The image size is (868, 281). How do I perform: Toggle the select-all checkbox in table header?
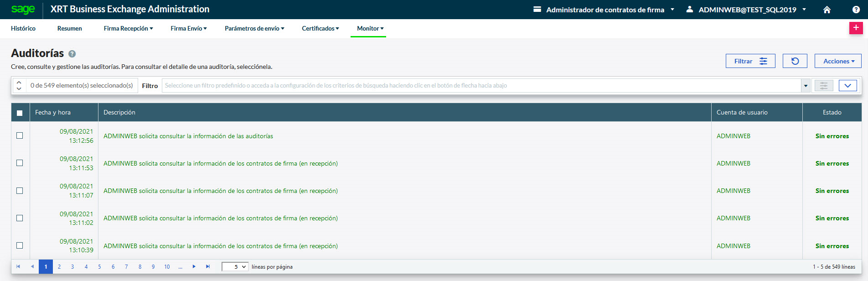[20, 113]
